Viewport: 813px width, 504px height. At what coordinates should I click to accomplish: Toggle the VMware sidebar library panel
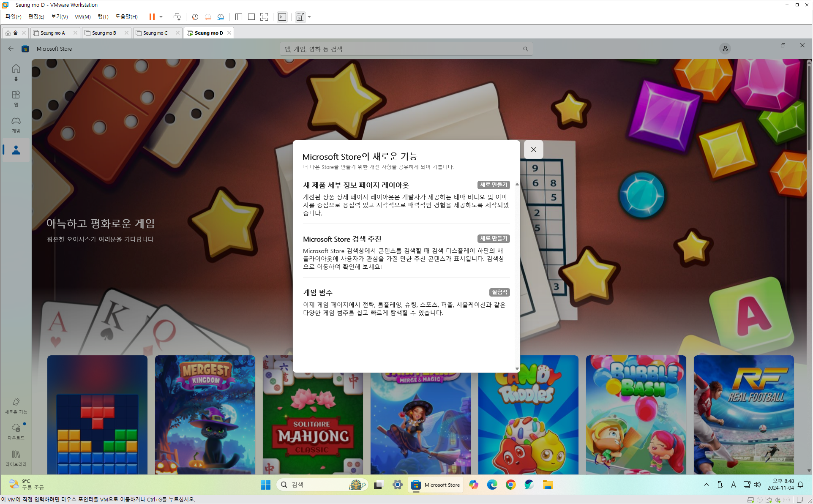(x=238, y=17)
